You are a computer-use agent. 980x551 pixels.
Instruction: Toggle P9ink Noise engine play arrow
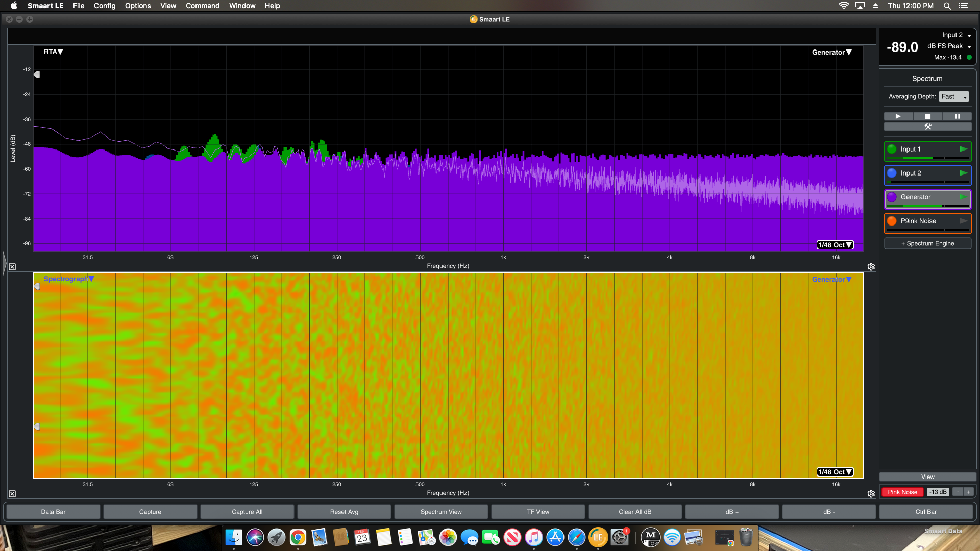[963, 221]
